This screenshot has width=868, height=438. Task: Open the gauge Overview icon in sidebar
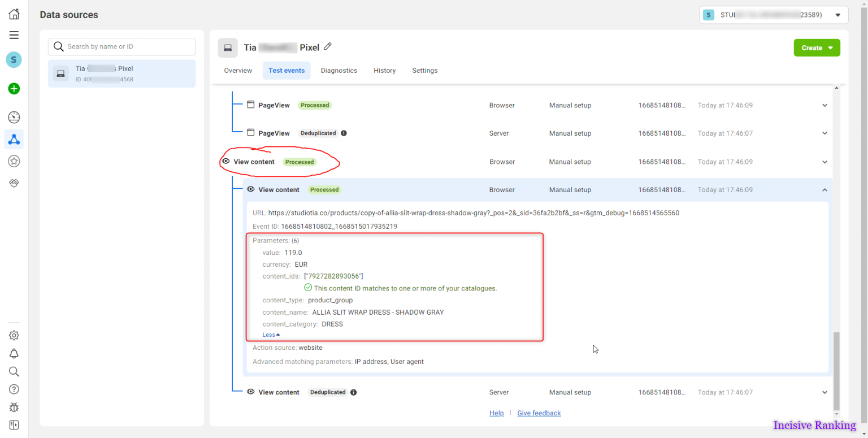(x=14, y=118)
